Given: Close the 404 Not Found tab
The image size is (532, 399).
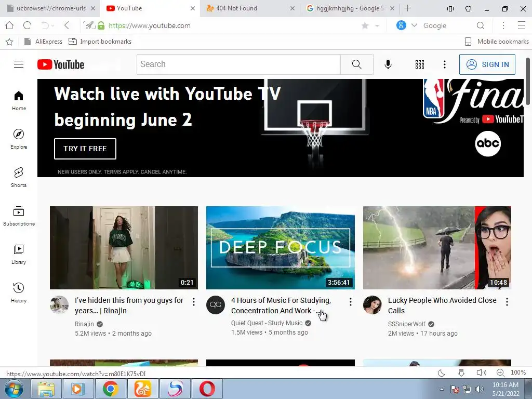Looking at the screenshot, I should coord(292,8).
